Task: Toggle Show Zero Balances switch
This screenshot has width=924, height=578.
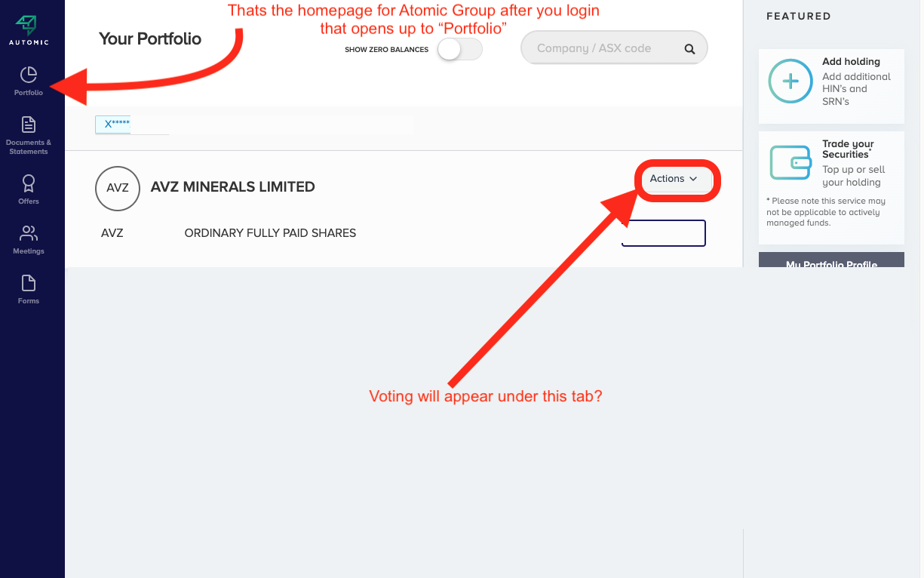Action: pyautogui.click(x=460, y=50)
